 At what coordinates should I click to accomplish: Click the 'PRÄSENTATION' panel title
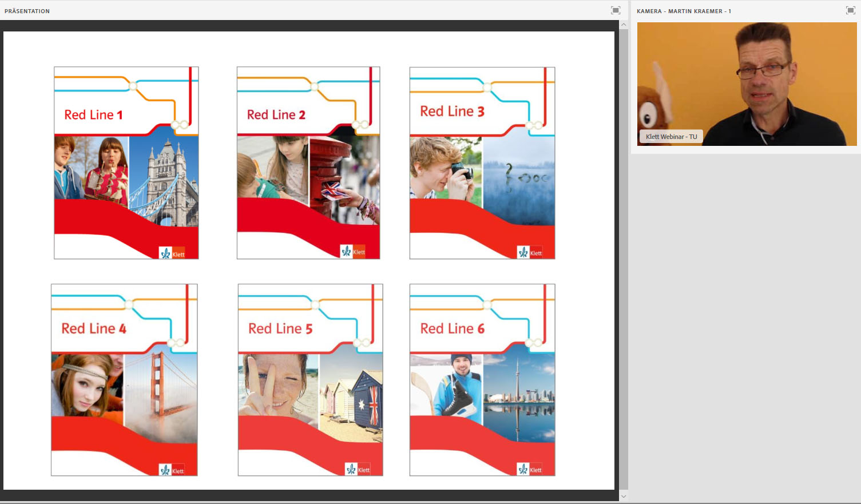tap(27, 11)
